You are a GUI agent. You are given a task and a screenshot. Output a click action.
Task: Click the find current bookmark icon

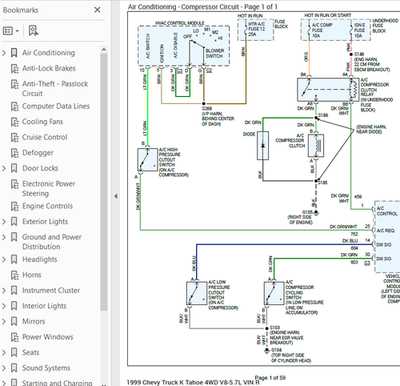point(33,31)
